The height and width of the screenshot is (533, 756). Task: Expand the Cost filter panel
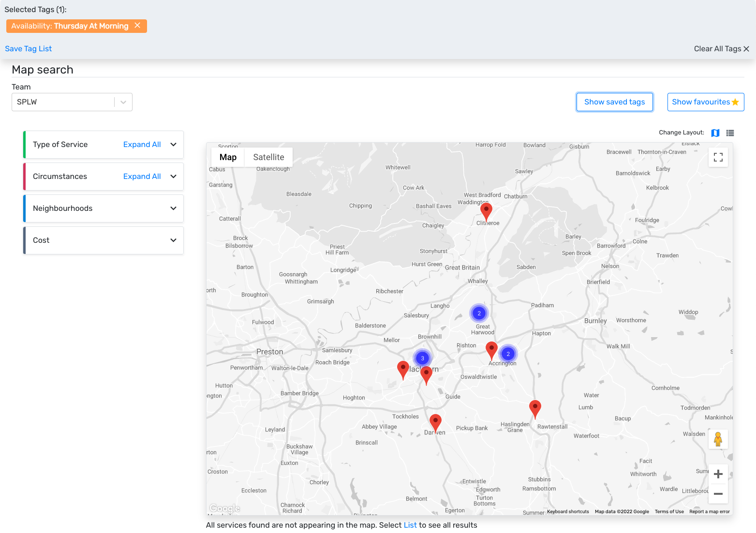pyautogui.click(x=173, y=240)
